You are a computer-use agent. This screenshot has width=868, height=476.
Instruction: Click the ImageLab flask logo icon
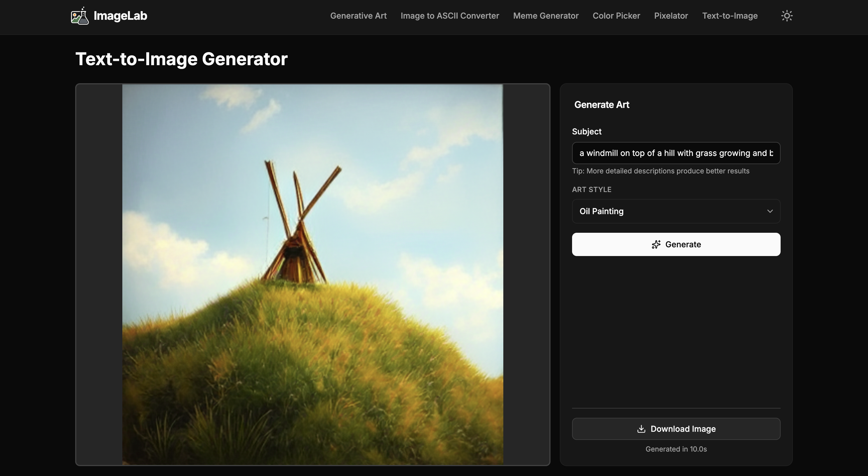click(80, 15)
